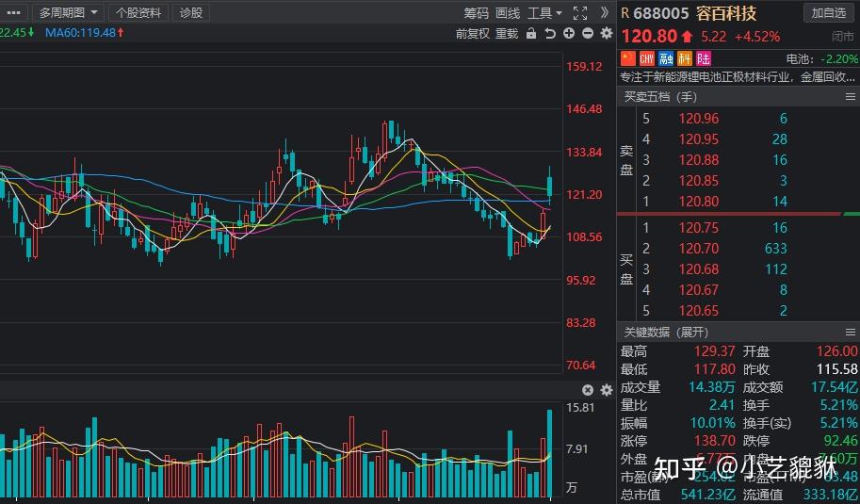The image size is (860, 504).
Task: Click the 成交额 value 17.54亿
Action: [835, 387]
